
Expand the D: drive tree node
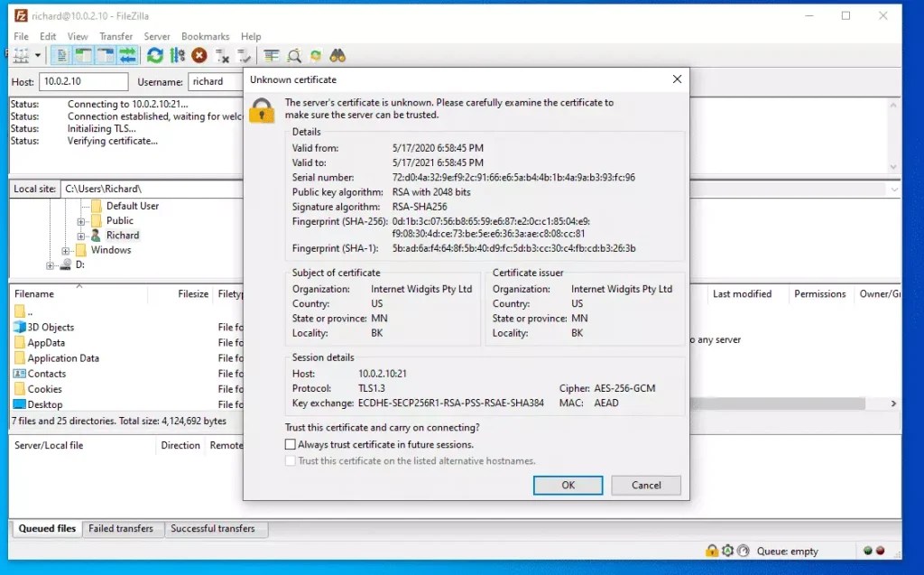click(51, 265)
